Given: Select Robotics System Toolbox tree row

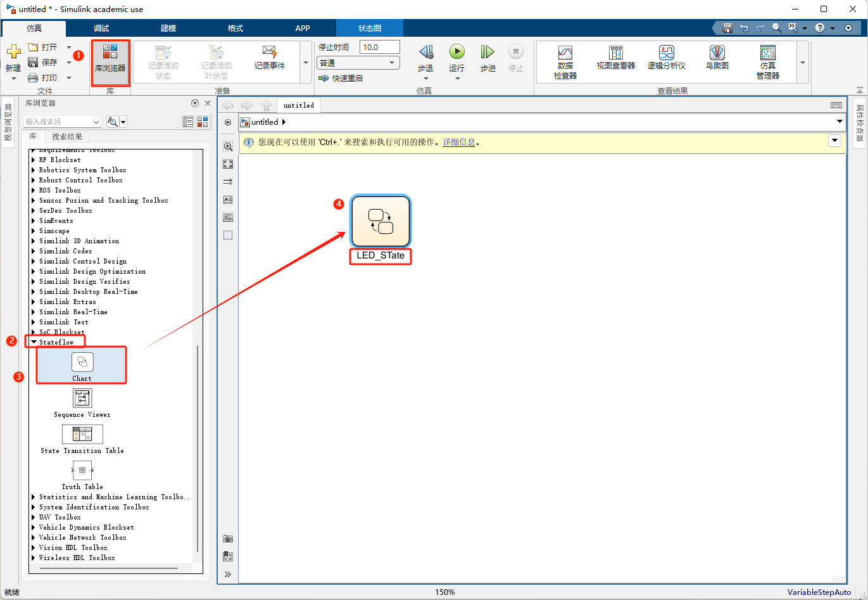Looking at the screenshot, I should (x=83, y=170).
